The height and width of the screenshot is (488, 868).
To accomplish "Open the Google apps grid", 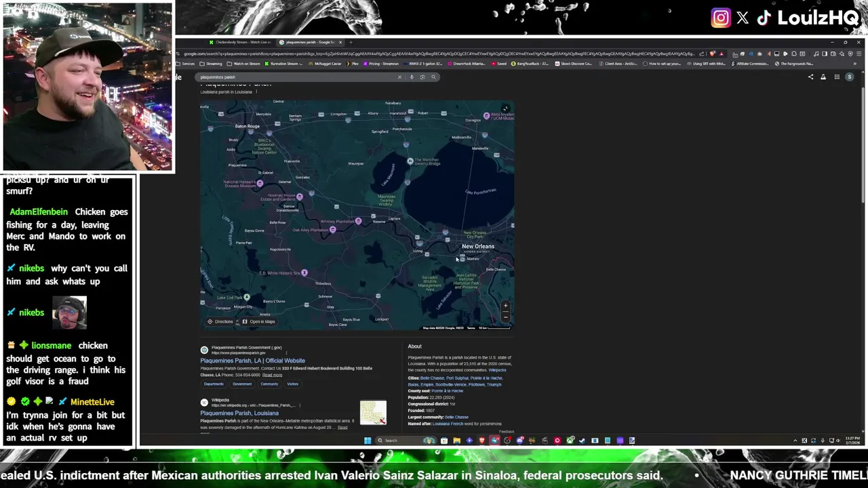I will click(x=837, y=77).
